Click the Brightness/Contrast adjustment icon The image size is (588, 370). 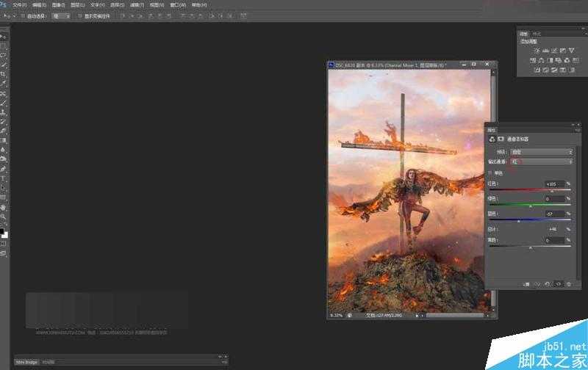coord(537,50)
